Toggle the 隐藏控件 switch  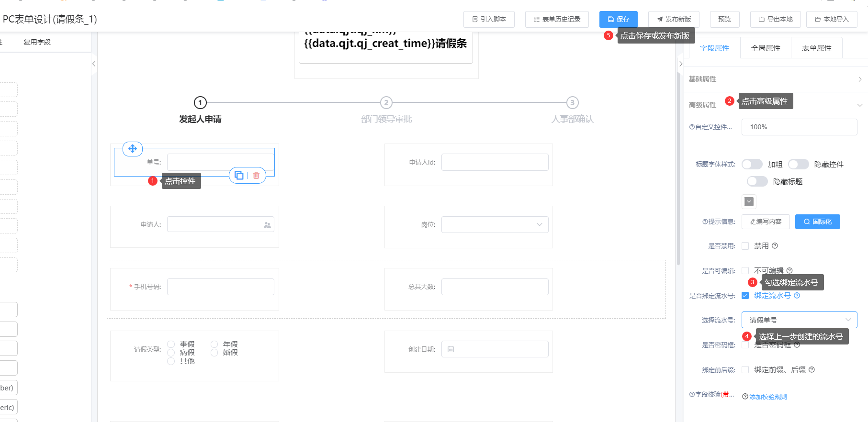[x=799, y=164]
